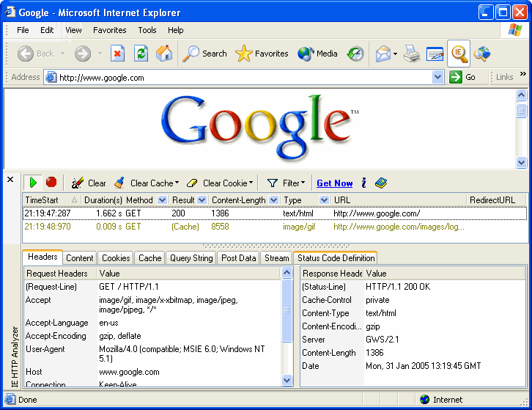Switch to the Post Data tab

[x=238, y=258]
